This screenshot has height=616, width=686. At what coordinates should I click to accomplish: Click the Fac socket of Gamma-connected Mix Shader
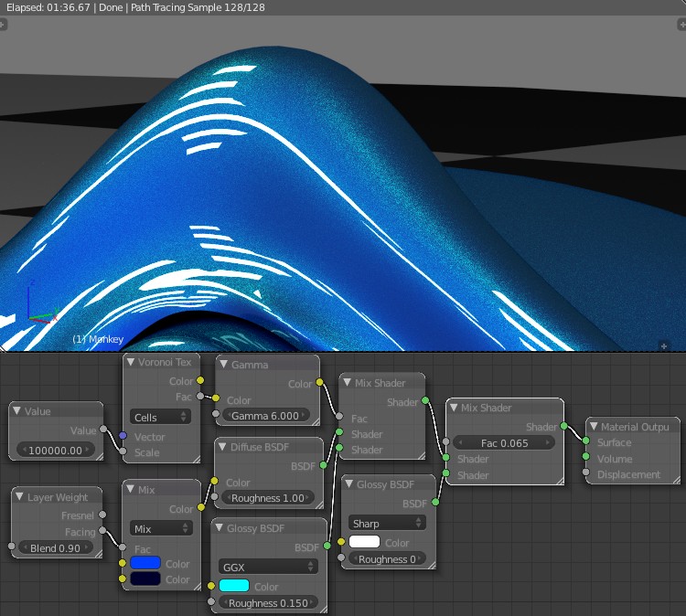click(339, 417)
